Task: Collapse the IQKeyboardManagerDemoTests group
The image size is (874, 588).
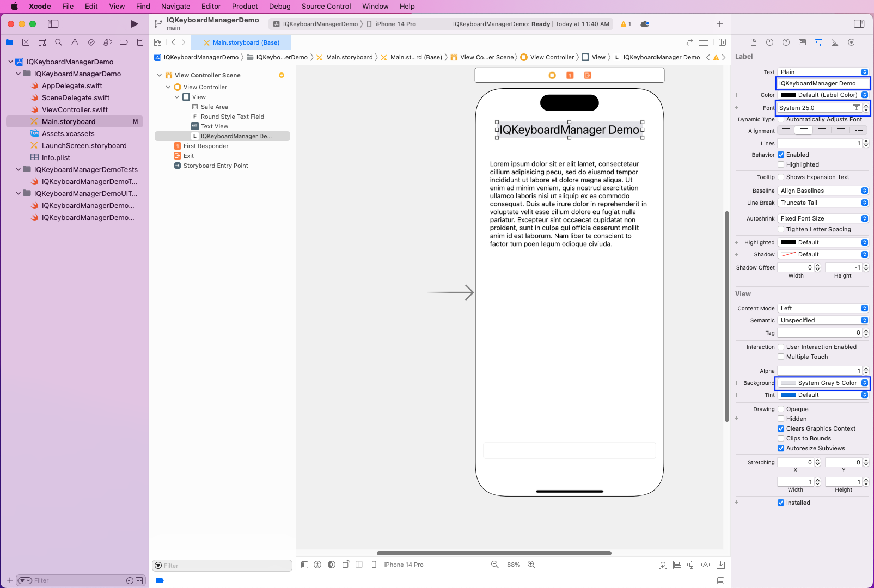Action: pyautogui.click(x=18, y=169)
